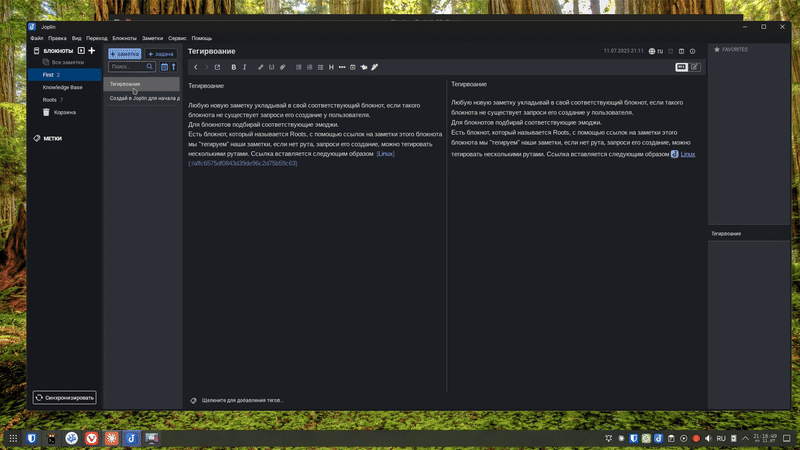Reverse the note sort order arrow
Viewport: 800px width, 450px height.
pyautogui.click(x=173, y=67)
